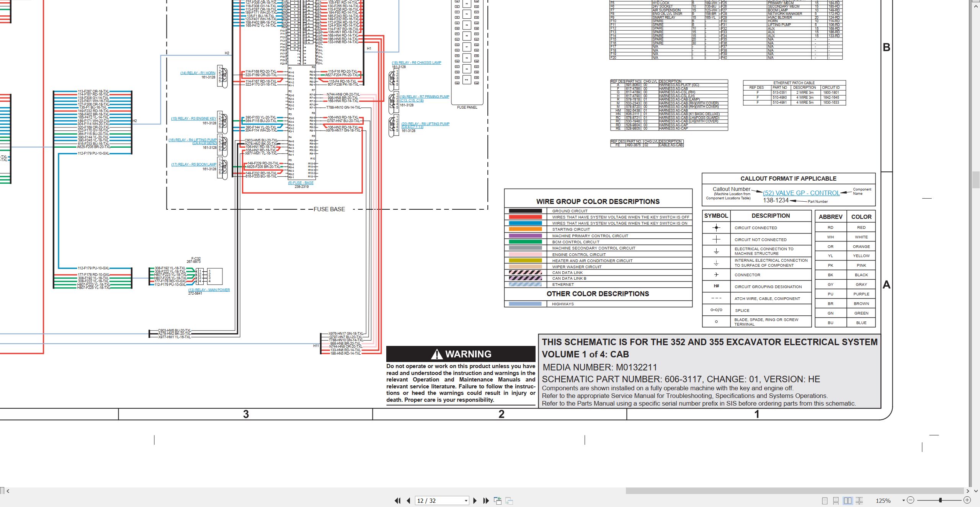Click the zoom slider handle

(940, 500)
